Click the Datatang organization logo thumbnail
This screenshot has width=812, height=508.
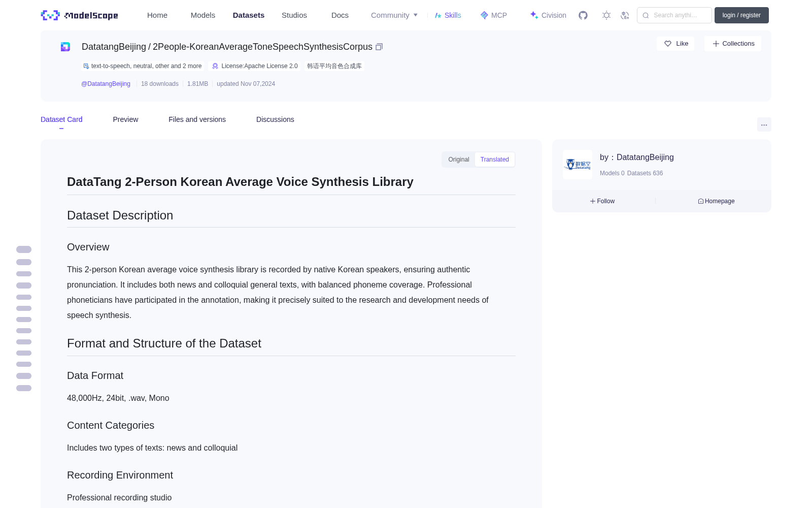[578, 165]
